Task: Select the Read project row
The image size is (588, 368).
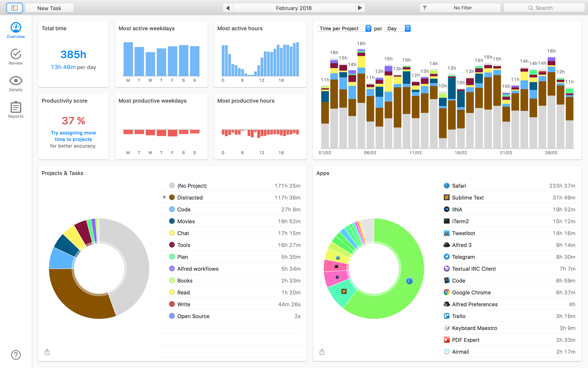Action: (232, 292)
